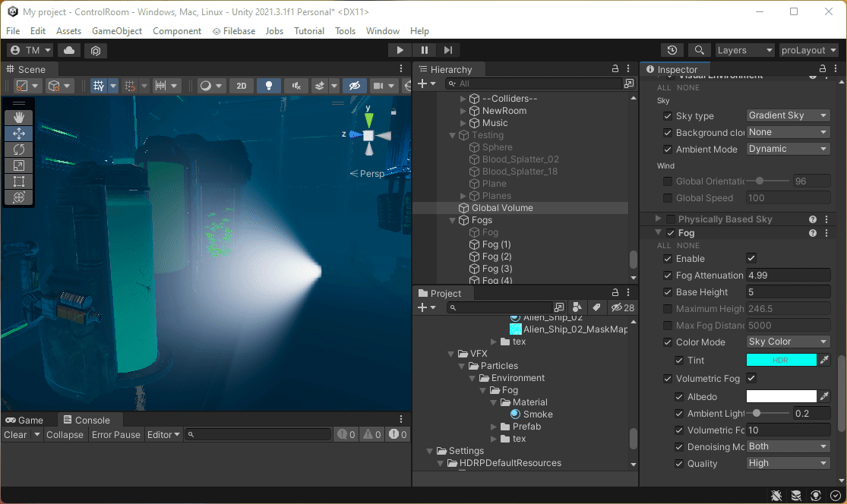
Task: Disable the Fog Enable checkbox
Action: click(x=751, y=258)
